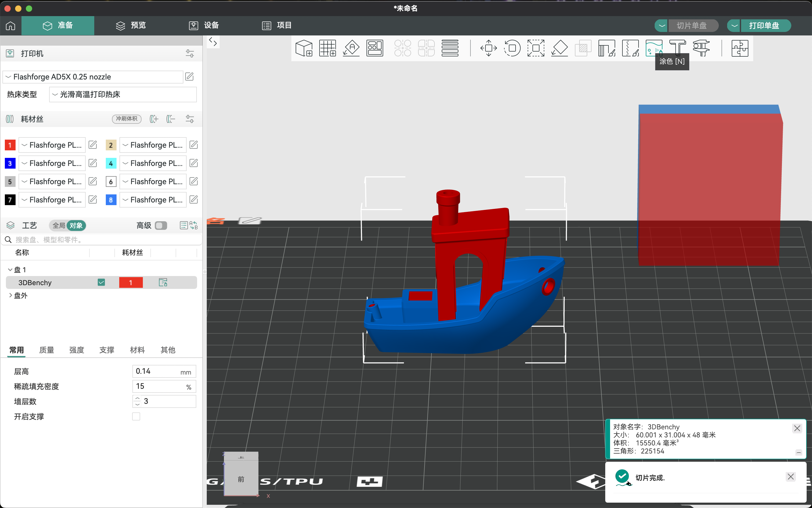Toggle the 高级 advanced switch
Viewport: 812px width, 508px height.
[x=161, y=226]
